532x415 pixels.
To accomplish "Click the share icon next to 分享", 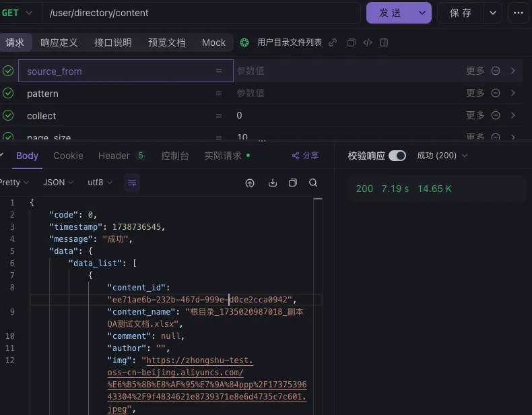I will click(x=296, y=156).
